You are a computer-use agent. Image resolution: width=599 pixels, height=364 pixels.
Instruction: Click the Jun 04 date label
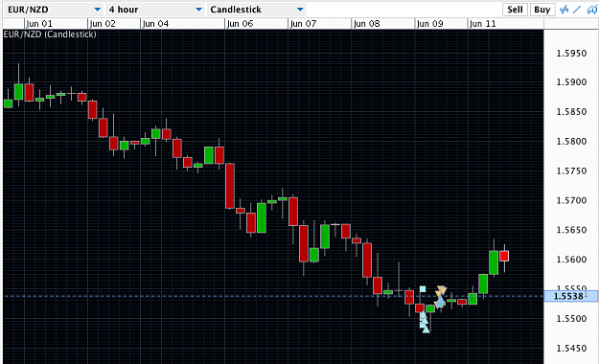[x=155, y=24]
